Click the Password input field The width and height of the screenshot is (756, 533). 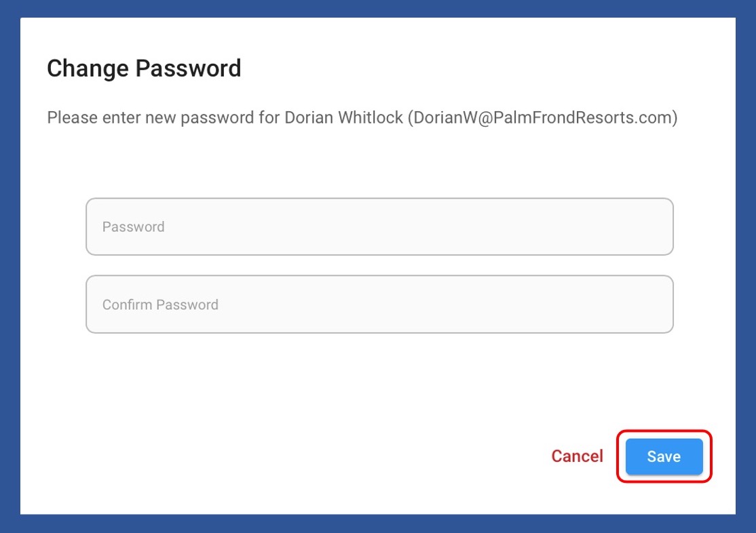coord(379,226)
